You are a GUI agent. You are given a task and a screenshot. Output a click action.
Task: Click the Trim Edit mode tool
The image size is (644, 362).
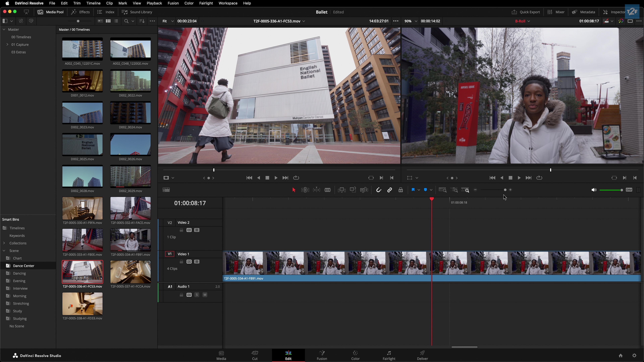coord(305,190)
